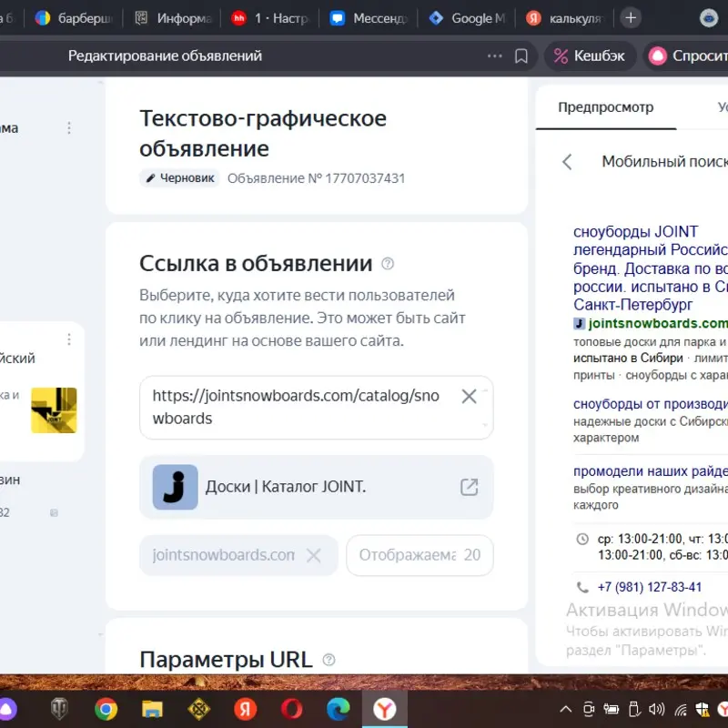Click the сноуборды от производителя sitelink
The width and height of the screenshot is (728, 728).
coord(650,404)
